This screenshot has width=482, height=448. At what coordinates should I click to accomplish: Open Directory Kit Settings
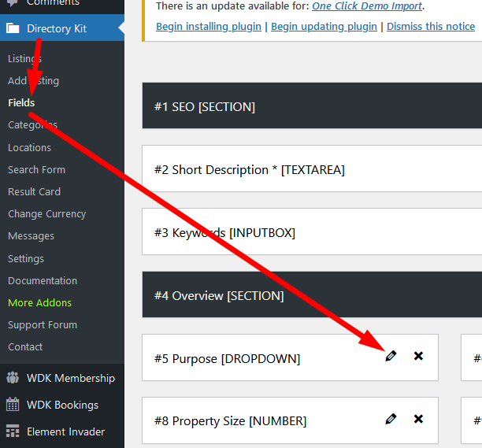click(x=26, y=259)
